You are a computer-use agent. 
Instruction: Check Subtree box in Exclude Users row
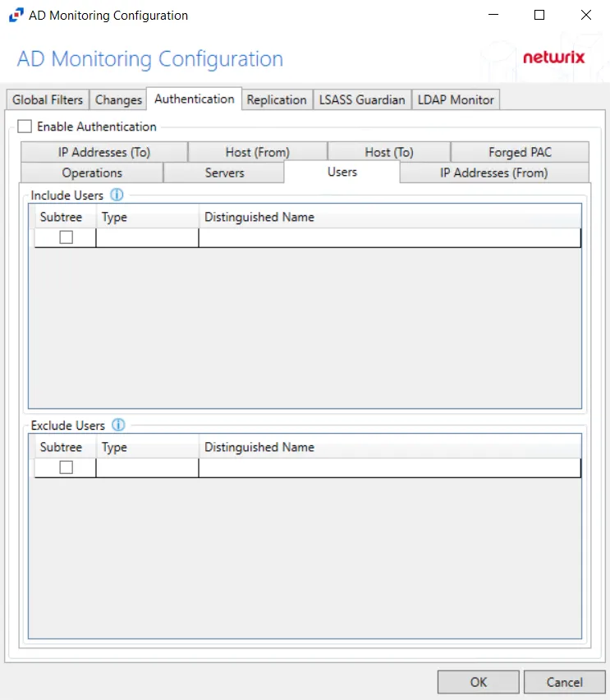coord(66,467)
